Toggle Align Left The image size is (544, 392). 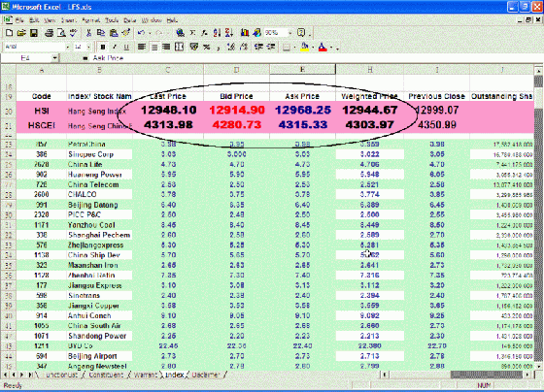pos(142,47)
